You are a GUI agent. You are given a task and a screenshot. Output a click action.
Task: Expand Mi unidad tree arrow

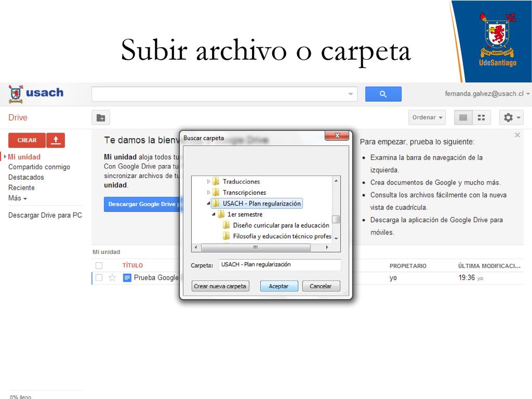coord(5,157)
